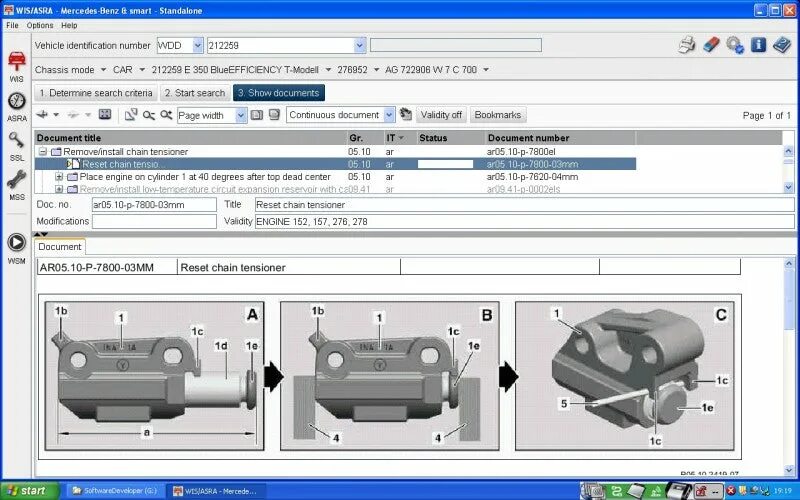
Task: Click document number ar05.10-p-7620-04mm
Action: [532, 177]
